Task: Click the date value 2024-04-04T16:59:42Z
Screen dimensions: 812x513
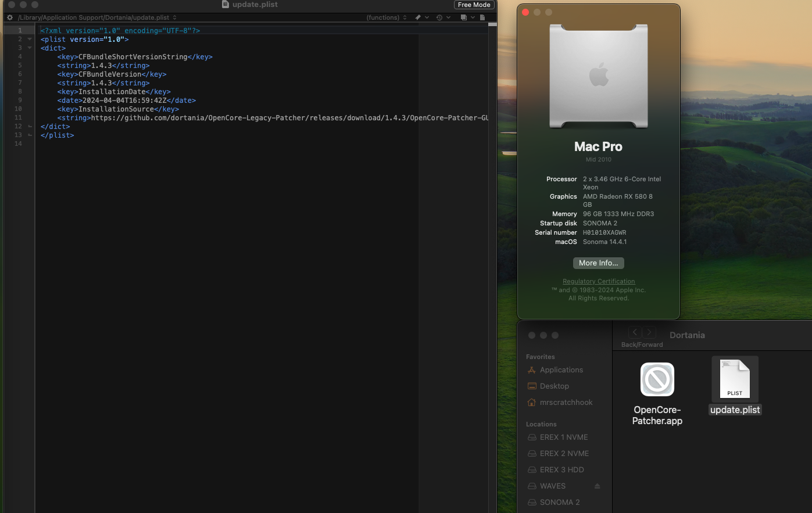Action: point(124,101)
